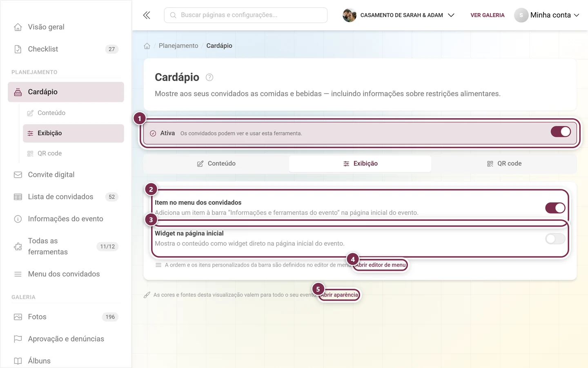
Task: Click the Informações do evento info icon
Action: tap(18, 219)
